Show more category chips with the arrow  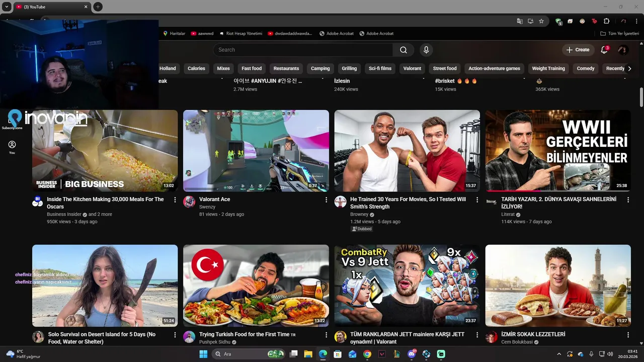point(629,68)
